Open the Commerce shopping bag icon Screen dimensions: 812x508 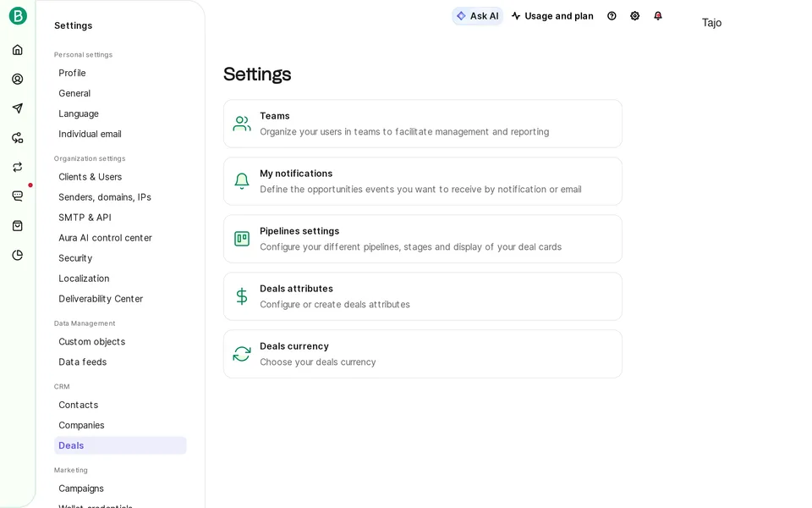18,225
